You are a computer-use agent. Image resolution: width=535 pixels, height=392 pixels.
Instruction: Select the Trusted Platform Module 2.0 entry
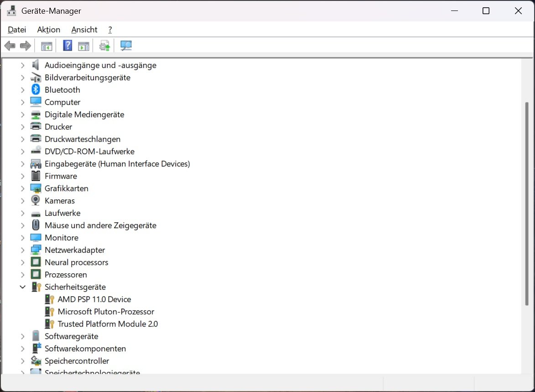click(108, 324)
